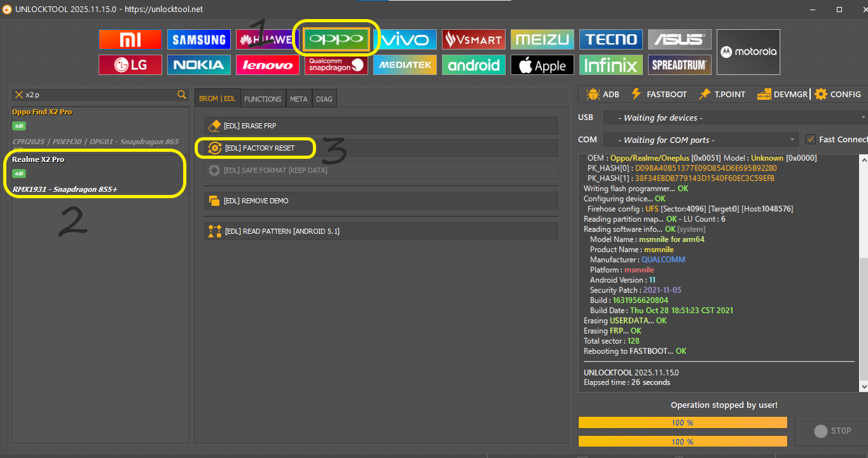Click the 'Erasing USERDATA... OK' log line
868x458 pixels.
pos(625,321)
